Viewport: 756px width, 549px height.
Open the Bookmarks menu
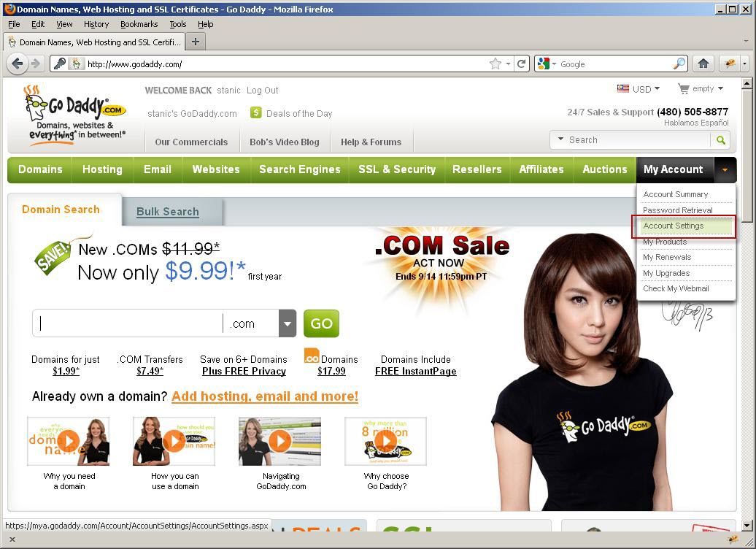(139, 24)
